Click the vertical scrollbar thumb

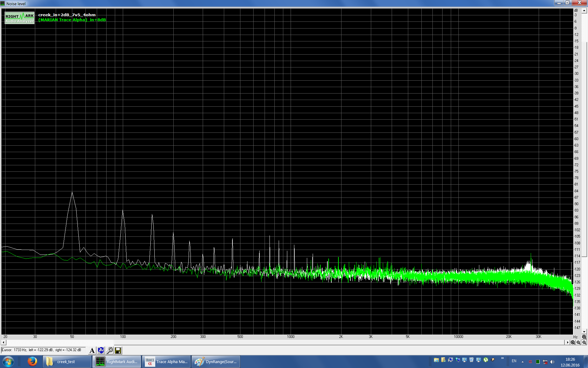pos(584,150)
